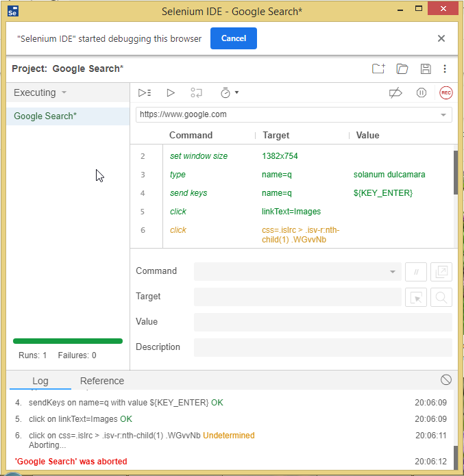Image resolution: width=464 pixels, height=476 pixels.
Task: Pause on exceptions icon
Action: point(421,92)
